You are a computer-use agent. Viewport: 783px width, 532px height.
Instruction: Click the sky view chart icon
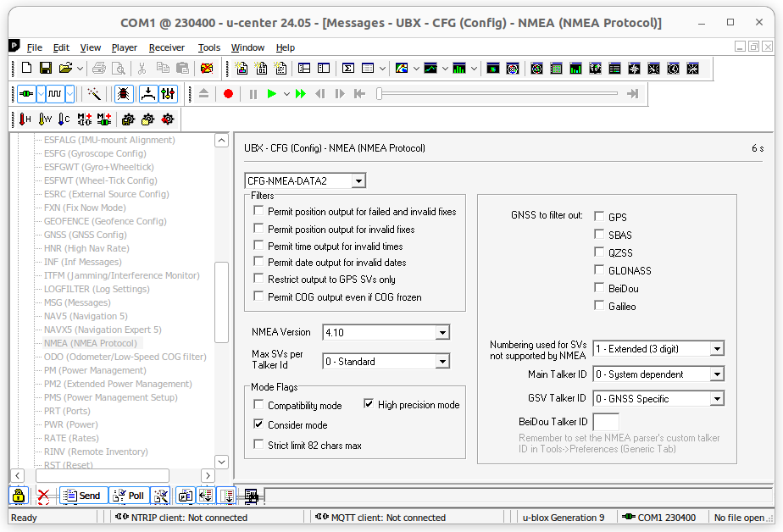(x=513, y=69)
